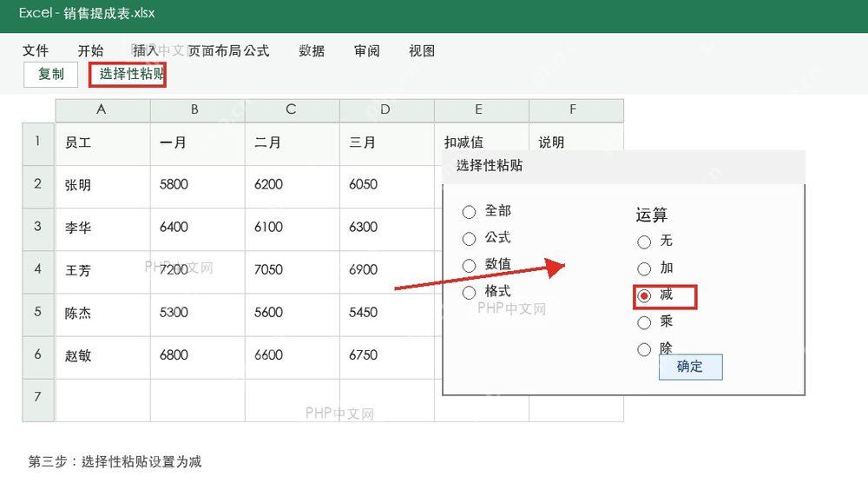Image resolution: width=868 pixels, height=490 pixels.
Task: Select column B header
Action: tap(198, 110)
